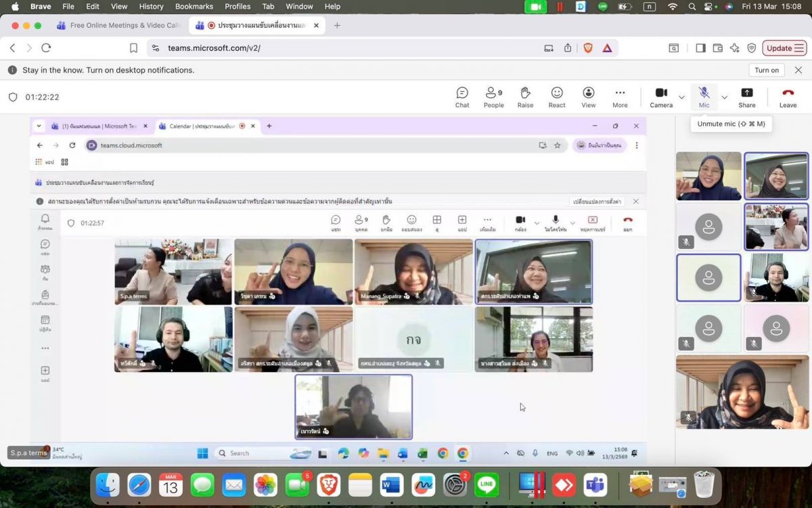Image resolution: width=812 pixels, height=508 pixels.
Task: Open the React emoji options
Action: coord(557,97)
